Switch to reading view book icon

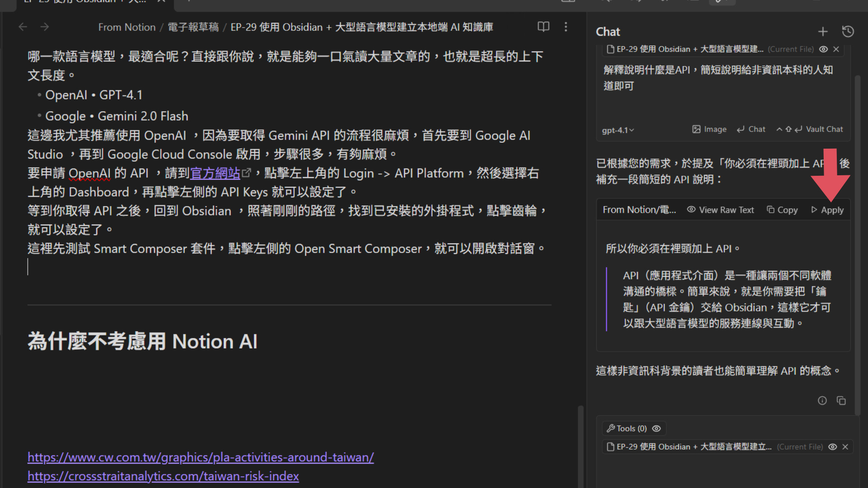pos(543,27)
